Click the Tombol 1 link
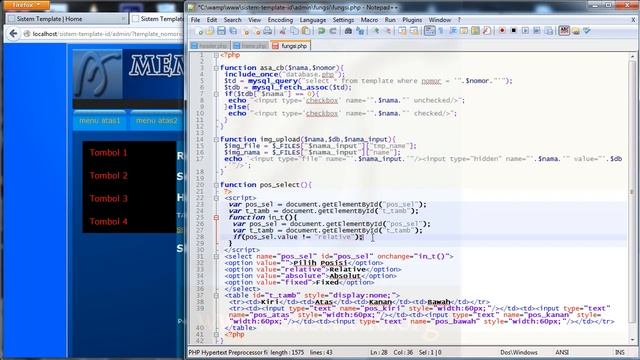This screenshot has height=360, width=640. click(x=109, y=153)
